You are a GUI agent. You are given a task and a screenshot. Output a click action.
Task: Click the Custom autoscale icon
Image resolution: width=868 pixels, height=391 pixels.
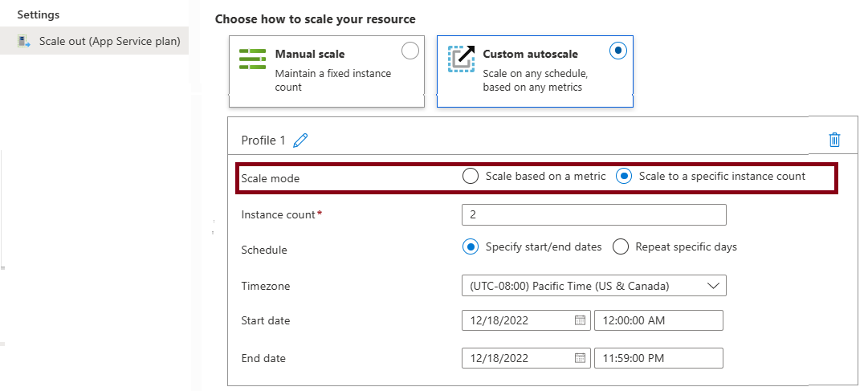461,59
